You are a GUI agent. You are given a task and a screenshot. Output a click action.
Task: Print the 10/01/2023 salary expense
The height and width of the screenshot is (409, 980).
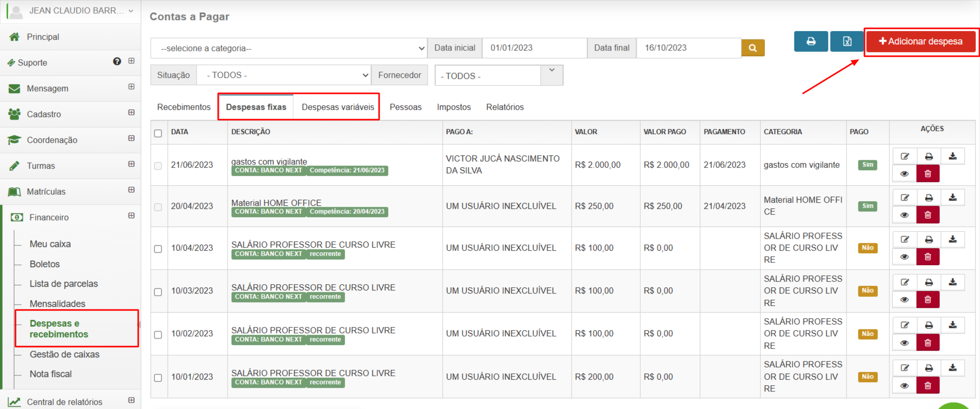[x=928, y=368]
